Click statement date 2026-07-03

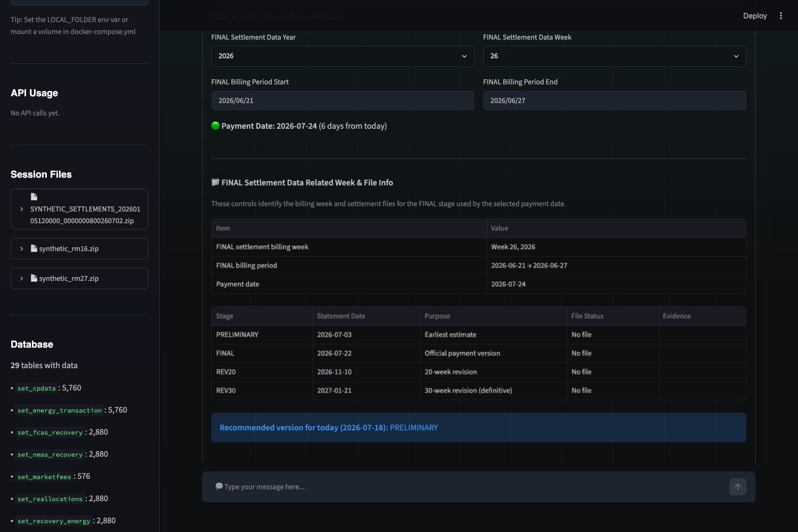tap(367, 335)
